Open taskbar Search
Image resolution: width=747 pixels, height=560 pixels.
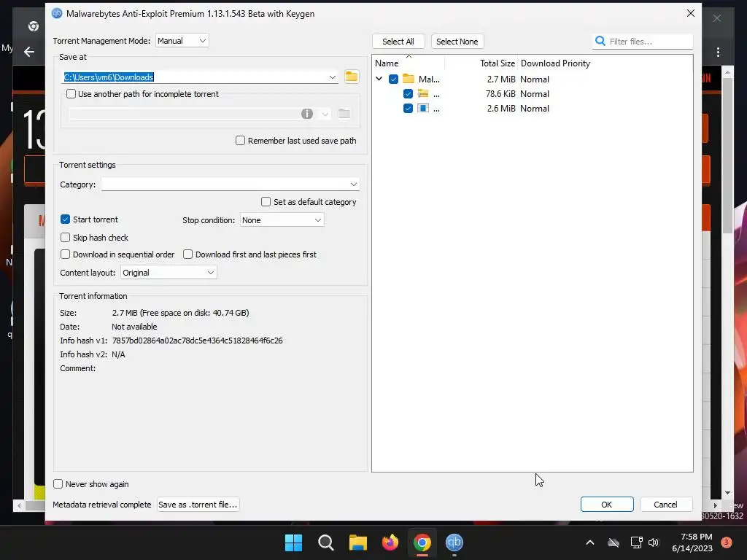(x=326, y=542)
